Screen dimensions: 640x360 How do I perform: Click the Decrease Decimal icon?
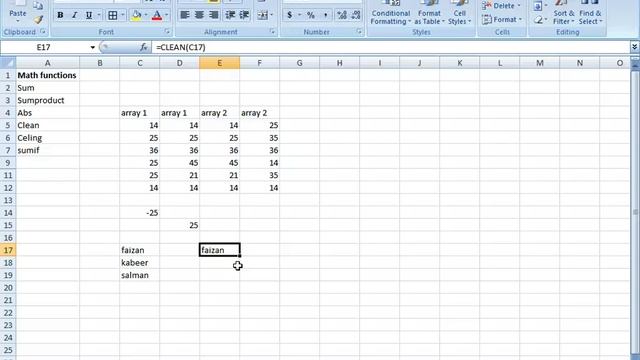coord(356,16)
